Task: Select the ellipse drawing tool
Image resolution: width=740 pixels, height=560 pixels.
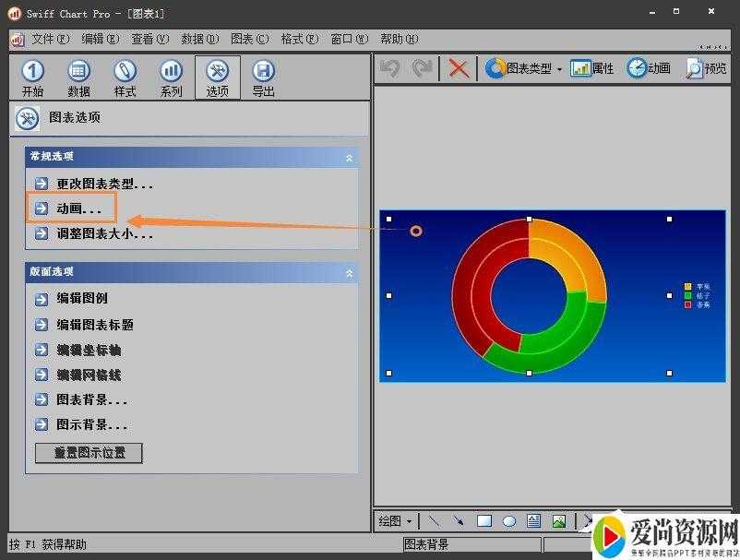Action: [x=508, y=521]
